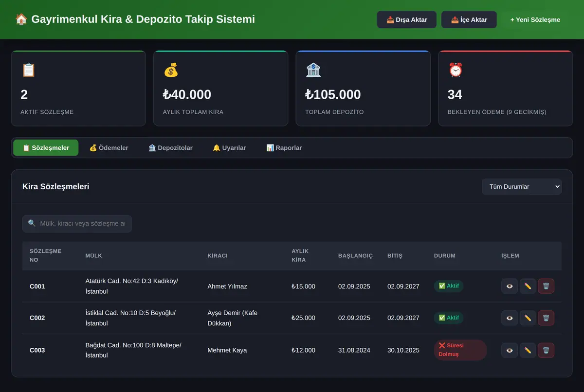The width and height of the screenshot is (584, 392).
Task: Click the end date 30.10.2025
Action: point(403,350)
